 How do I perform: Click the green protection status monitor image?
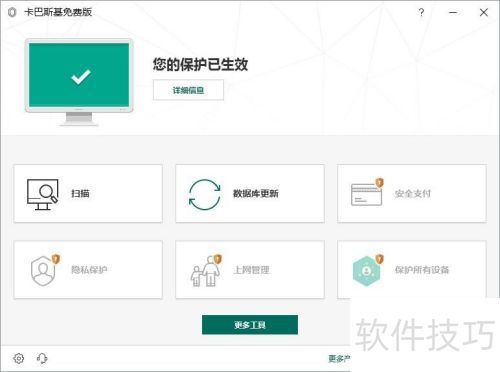pyautogui.click(x=79, y=82)
